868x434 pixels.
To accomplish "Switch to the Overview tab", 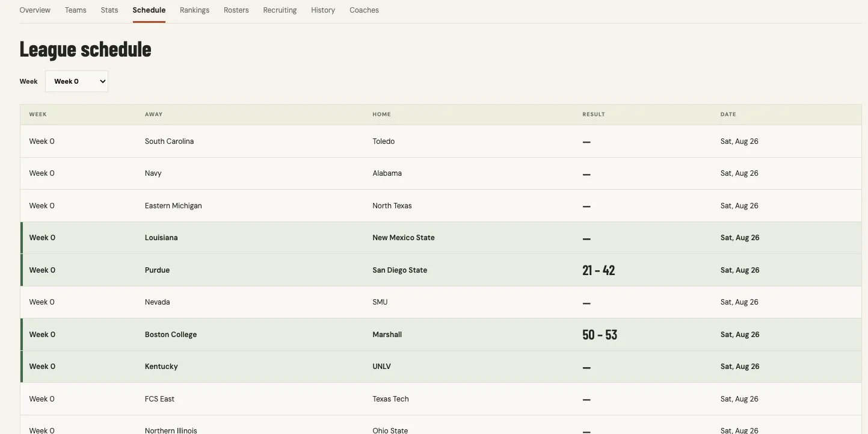I will click(x=35, y=10).
